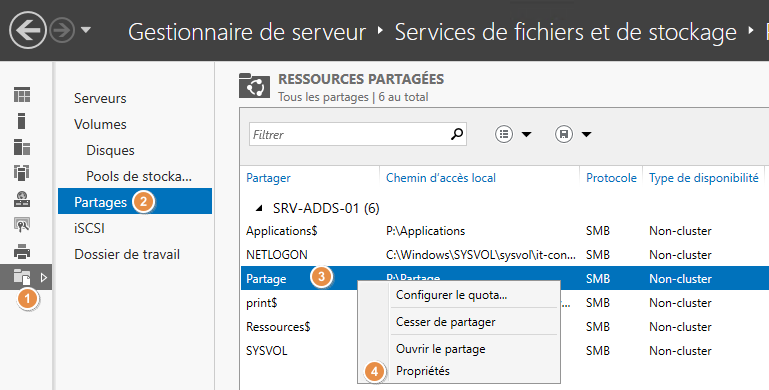Open iSCSI in the navigation pane

coord(89,228)
